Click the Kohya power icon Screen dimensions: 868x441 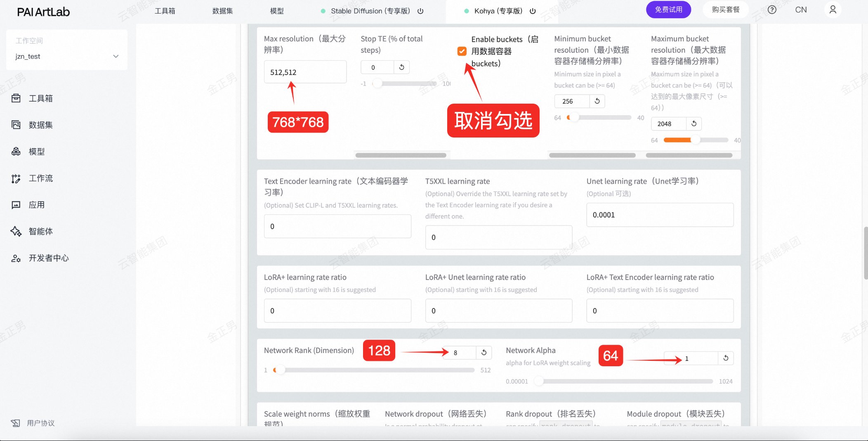[x=533, y=11]
